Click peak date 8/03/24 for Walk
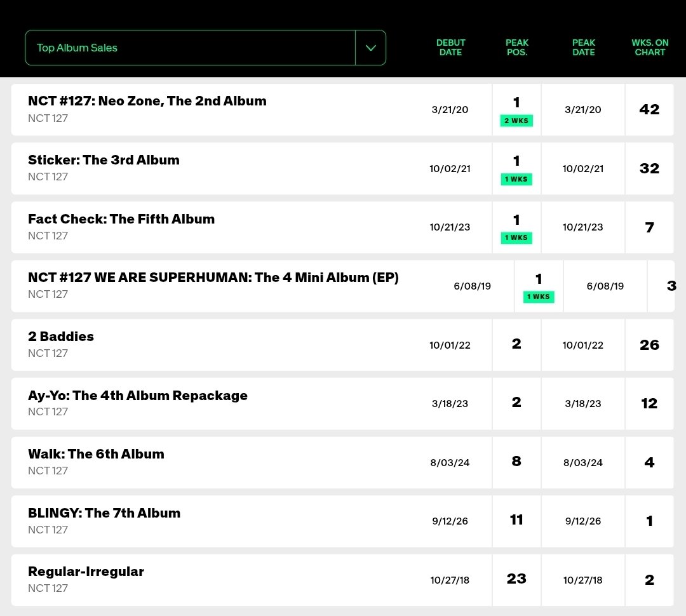The image size is (686, 616). [582, 463]
